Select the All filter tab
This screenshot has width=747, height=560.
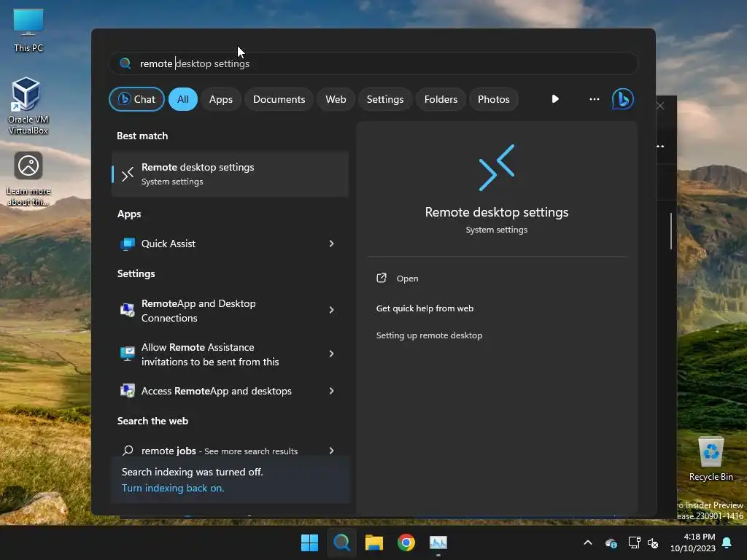coord(183,99)
